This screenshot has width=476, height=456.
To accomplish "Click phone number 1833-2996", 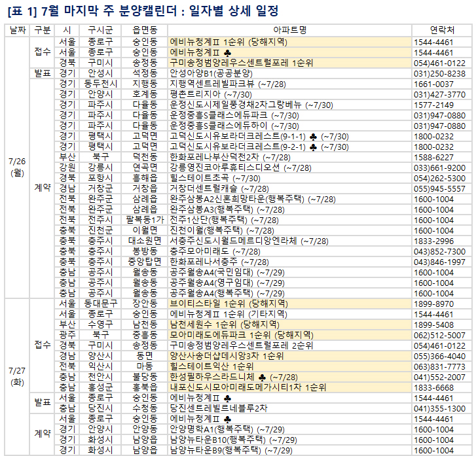I will coord(433,241).
